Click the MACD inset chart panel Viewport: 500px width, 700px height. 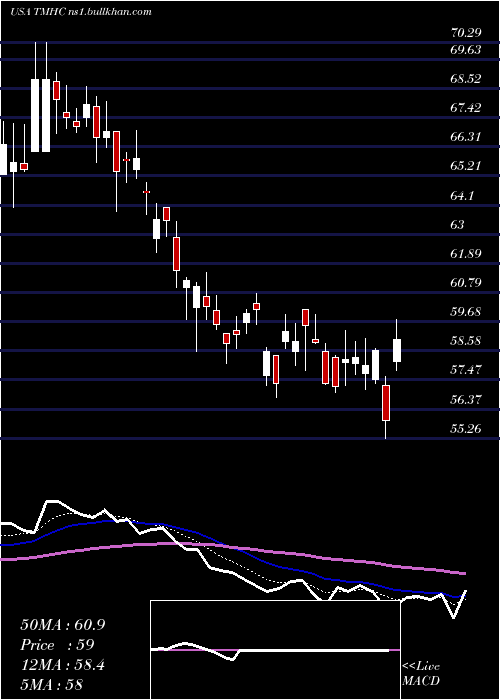pos(275,650)
